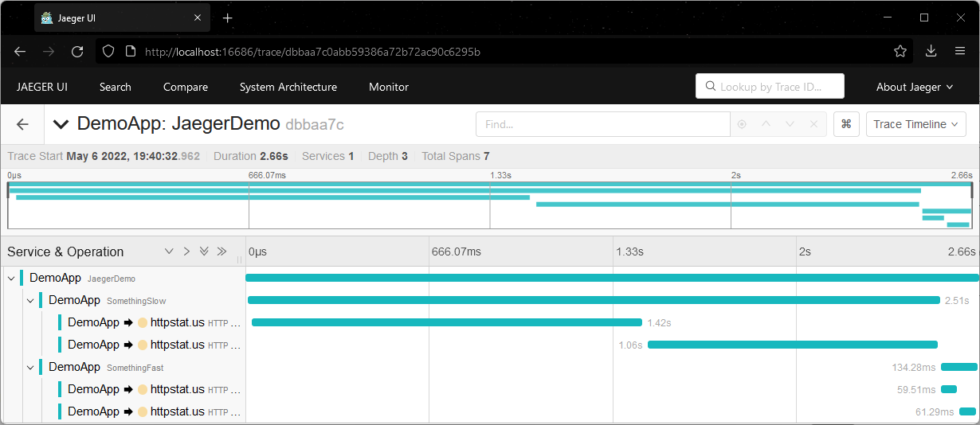Screen dimensions: 980x425
Task: Open the Monitor page
Action: point(389,87)
